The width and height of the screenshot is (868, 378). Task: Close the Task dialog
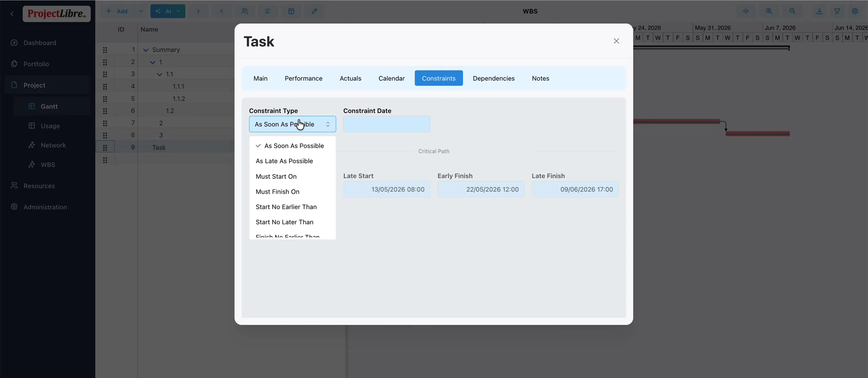click(616, 41)
